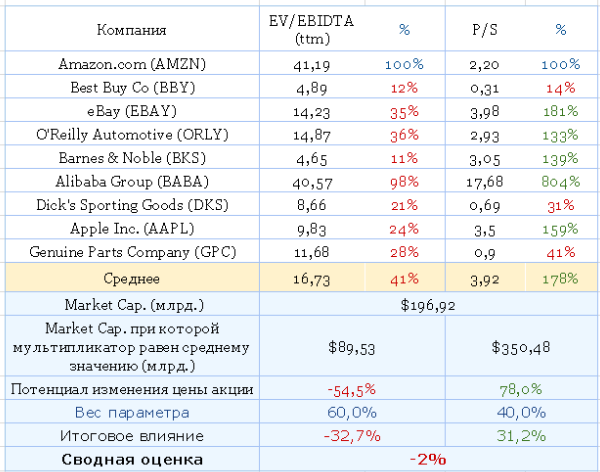The width and height of the screenshot is (600, 472).
Task: Click the Genuine Parts Company (GPC) cell
Action: tap(134, 250)
